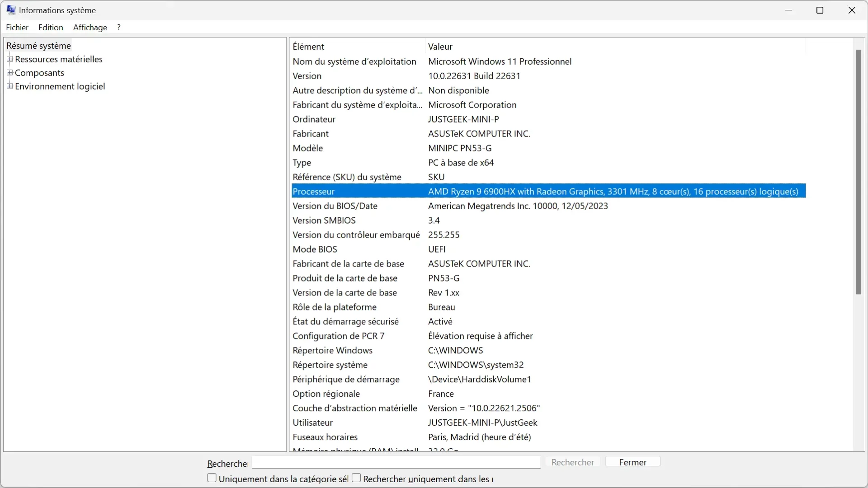Select the Configuration de PCR 7 row
This screenshot has width=868, height=488.
tap(549, 336)
